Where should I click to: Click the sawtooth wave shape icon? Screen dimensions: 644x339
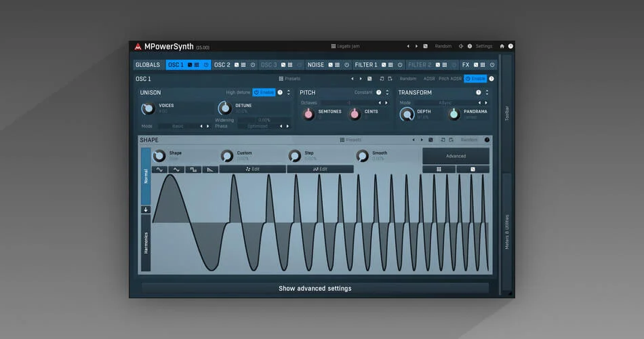(210, 169)
